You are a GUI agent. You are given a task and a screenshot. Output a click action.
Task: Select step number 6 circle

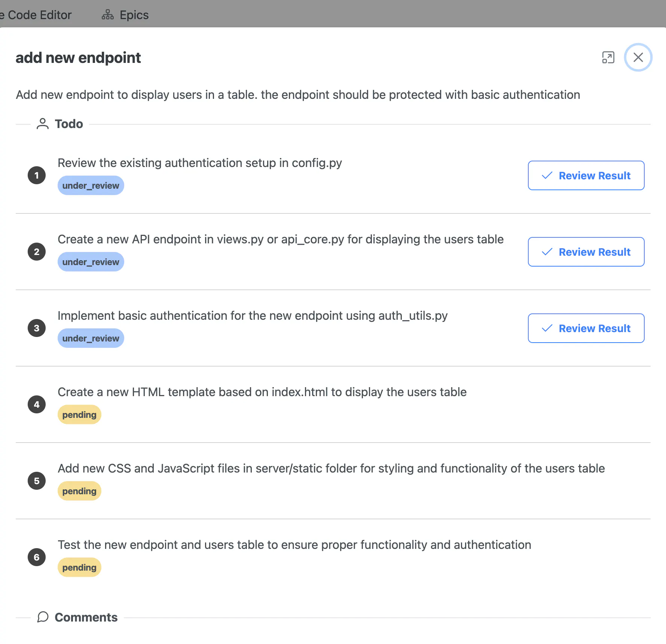click(37, 557)
